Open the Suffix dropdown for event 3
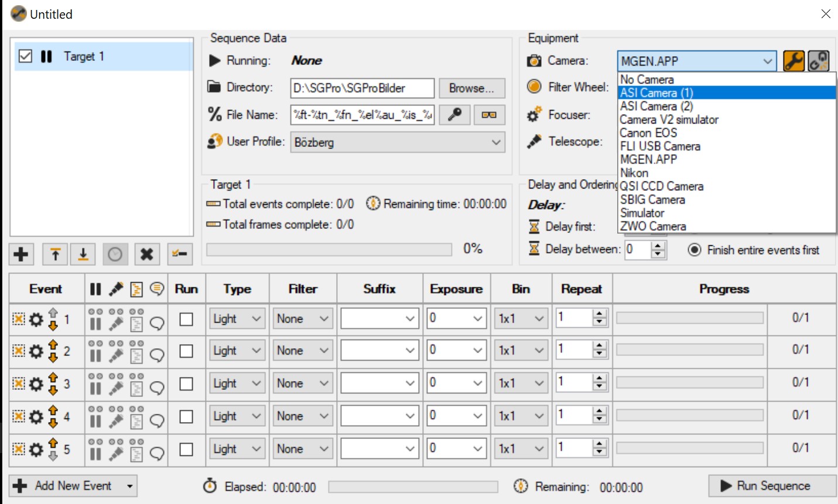The height and width of the screenshot is (504, 838). tap(380, 383)
